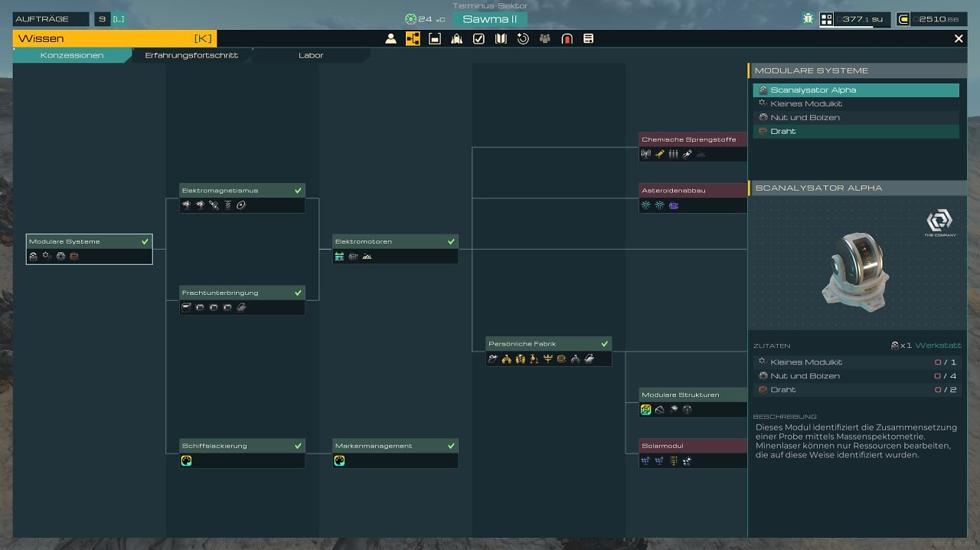Select the highlighted knowledge tree toolbar icon
The width and height of the screenshot is (980, 550).
click(x=413, y=38)
